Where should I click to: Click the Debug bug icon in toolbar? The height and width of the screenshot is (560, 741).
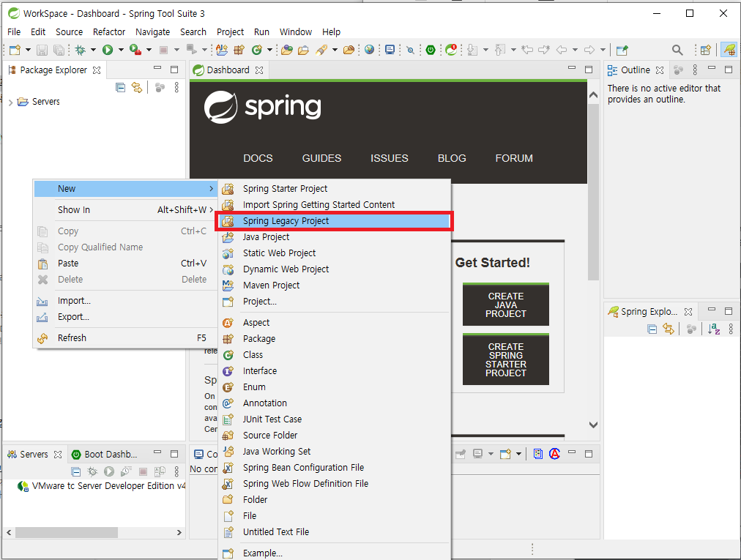[81, 50]
